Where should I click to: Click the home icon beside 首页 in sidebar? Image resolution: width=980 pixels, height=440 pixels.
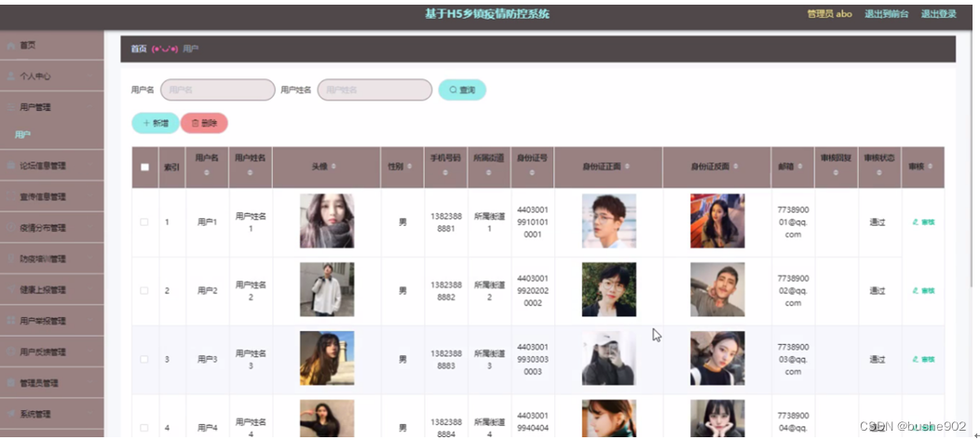[x=11, y=46]
